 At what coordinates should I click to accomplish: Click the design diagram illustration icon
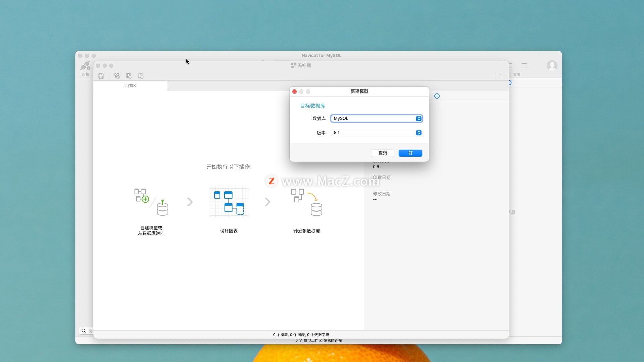click(229, 202)
